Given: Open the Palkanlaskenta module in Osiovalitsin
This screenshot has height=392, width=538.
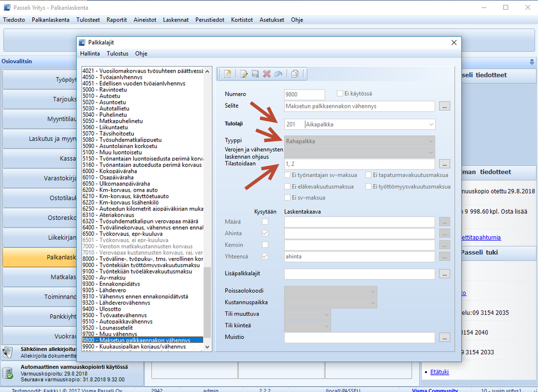Looking at the screenshot, I should 39,257.
